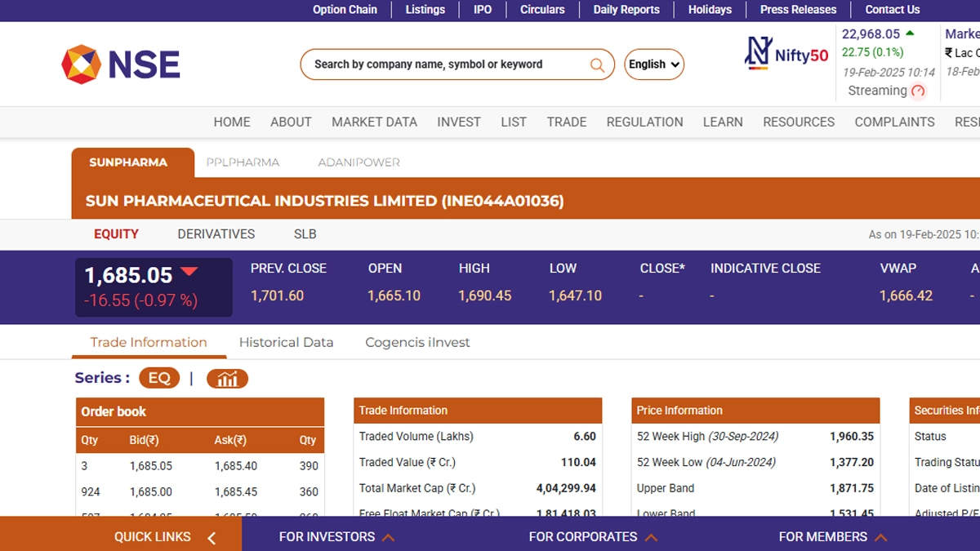Open the Option Chain link
The image size is (980, 551).
pos(345,10)
